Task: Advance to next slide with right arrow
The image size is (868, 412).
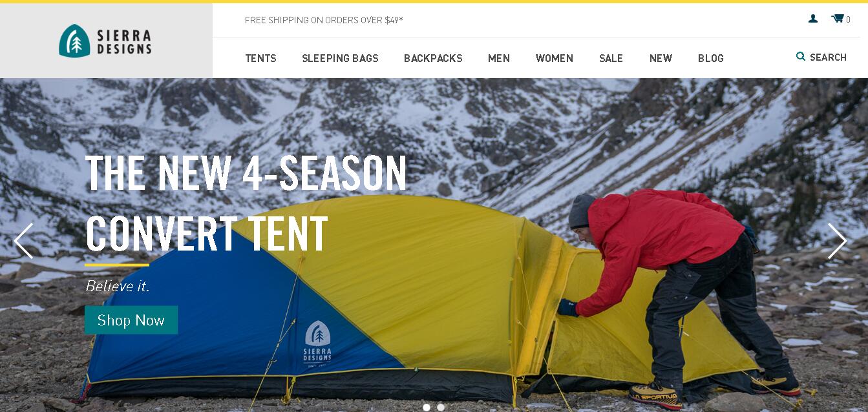Action: (837, 241)
